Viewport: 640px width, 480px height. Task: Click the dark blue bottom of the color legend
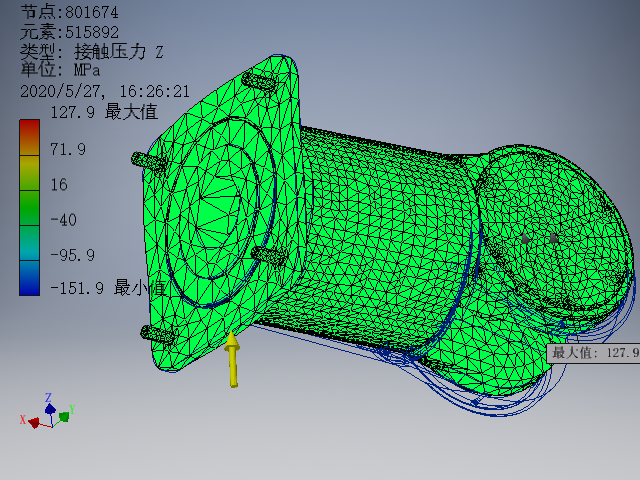tap(29, 278)
